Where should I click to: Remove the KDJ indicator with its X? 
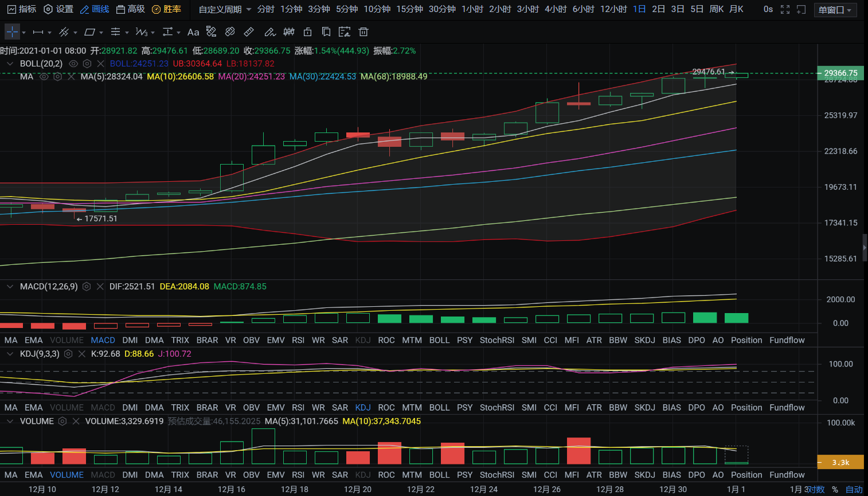point(82,354)
